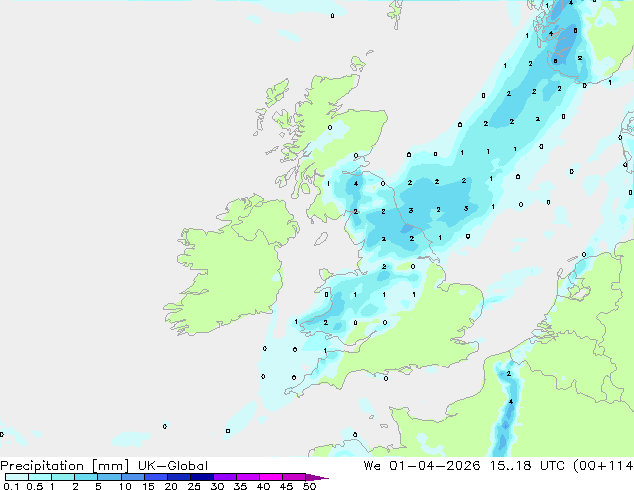Select the 45–50 mm legend swatch
The image size is (634, 490).
point(294,477)
